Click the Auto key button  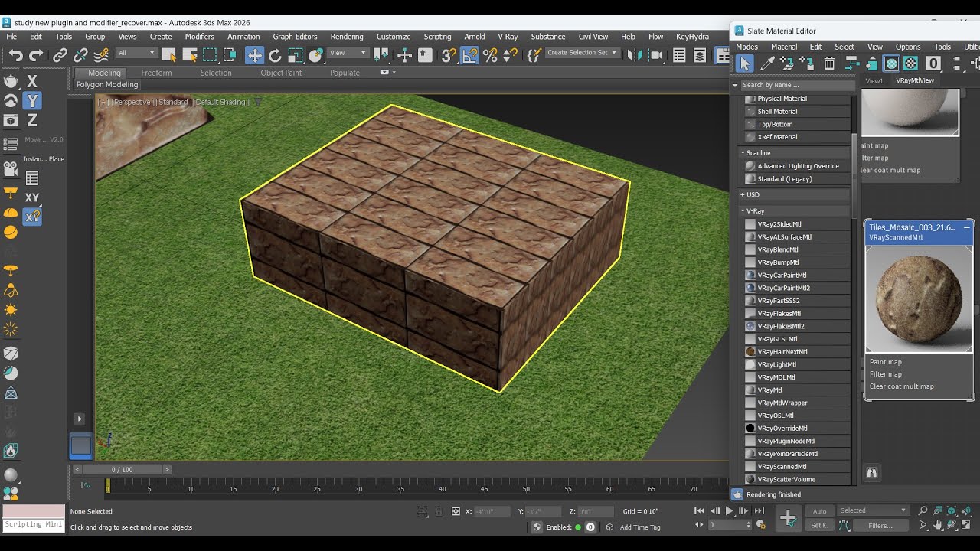[819, 511]
